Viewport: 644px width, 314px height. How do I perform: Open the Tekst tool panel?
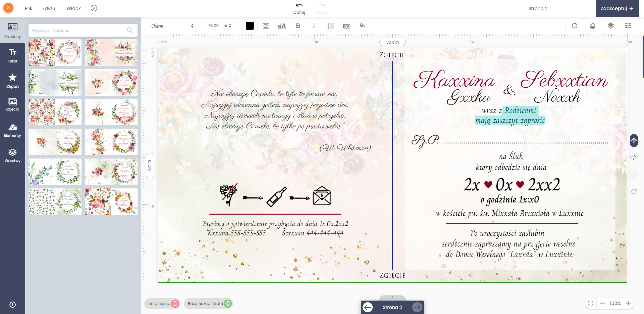12,55
